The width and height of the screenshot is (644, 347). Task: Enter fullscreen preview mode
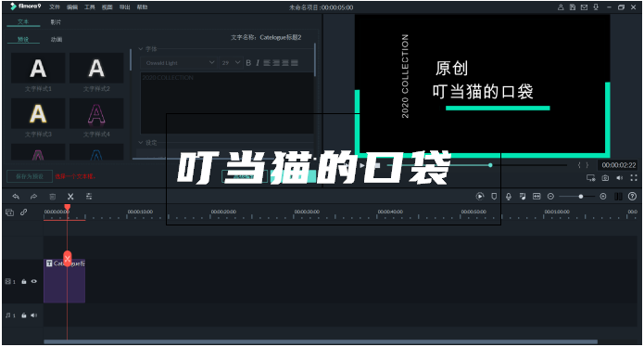634,178
